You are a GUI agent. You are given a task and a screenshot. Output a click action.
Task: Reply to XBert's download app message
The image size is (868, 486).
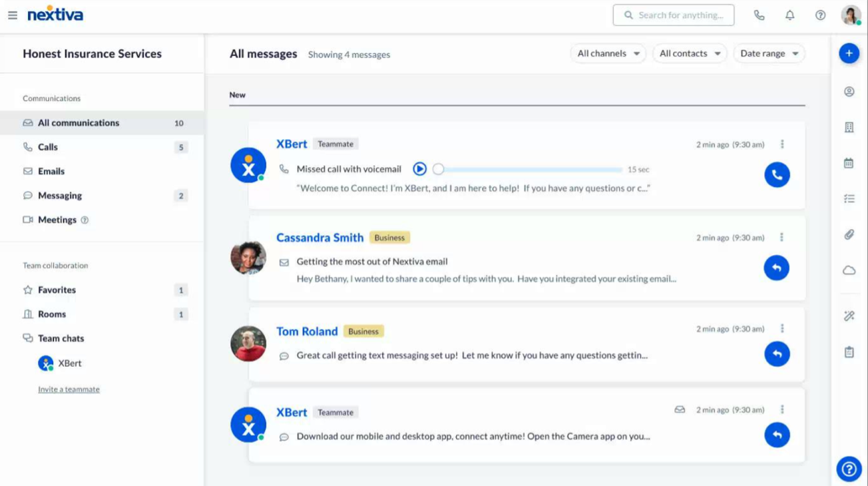[777, 435]
